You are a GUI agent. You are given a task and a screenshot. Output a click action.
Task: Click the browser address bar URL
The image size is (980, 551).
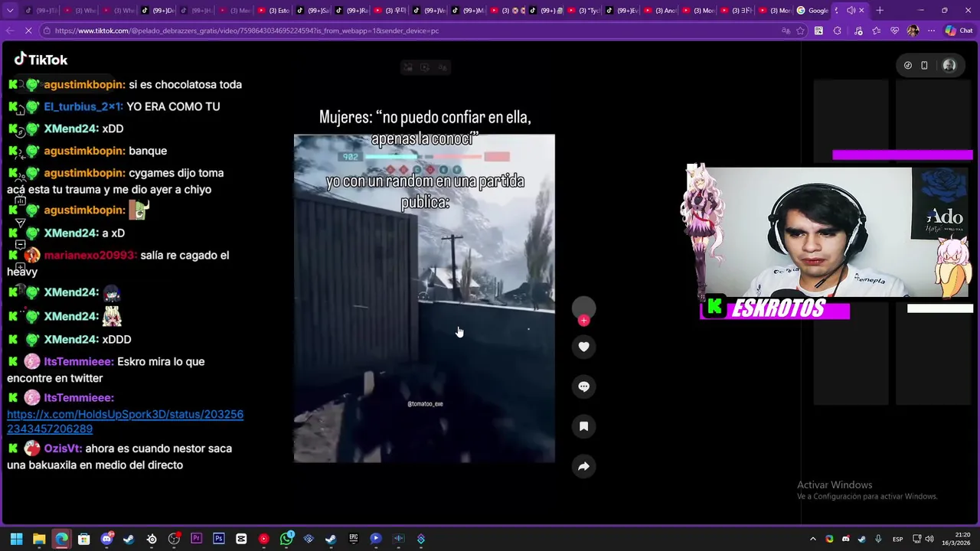click(x=247, y=31)
